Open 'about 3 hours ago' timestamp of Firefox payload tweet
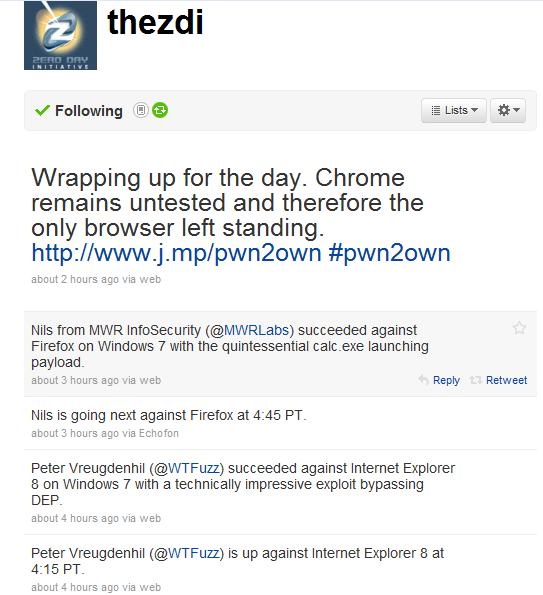Screen dimensions: 543x595 click(75, 380)
